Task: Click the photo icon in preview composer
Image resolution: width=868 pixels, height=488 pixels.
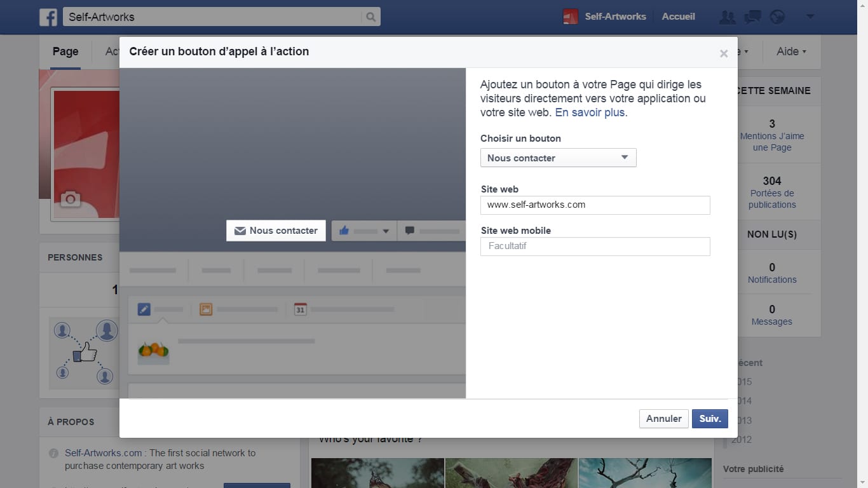Action: tap(206, 309)
